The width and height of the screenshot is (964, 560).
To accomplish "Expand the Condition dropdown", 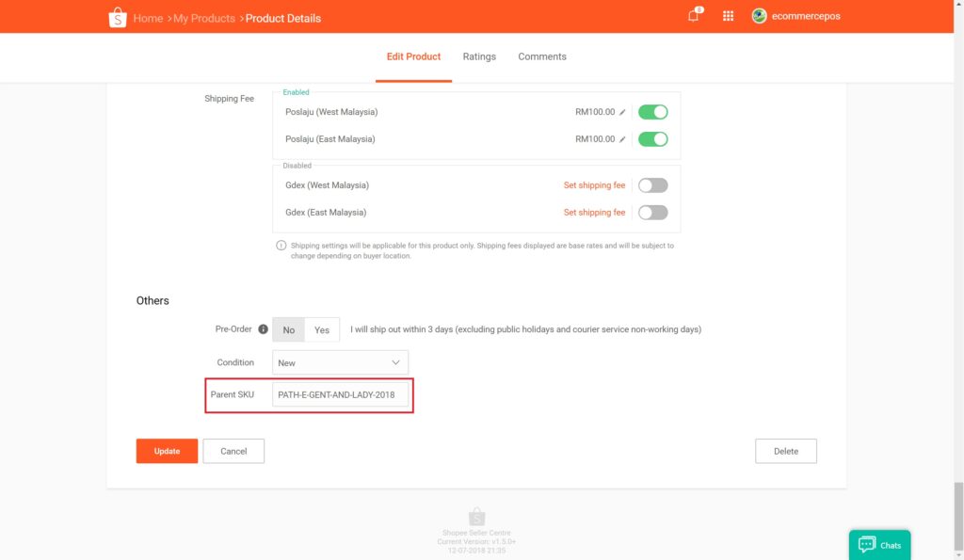I will click(340, 362).
